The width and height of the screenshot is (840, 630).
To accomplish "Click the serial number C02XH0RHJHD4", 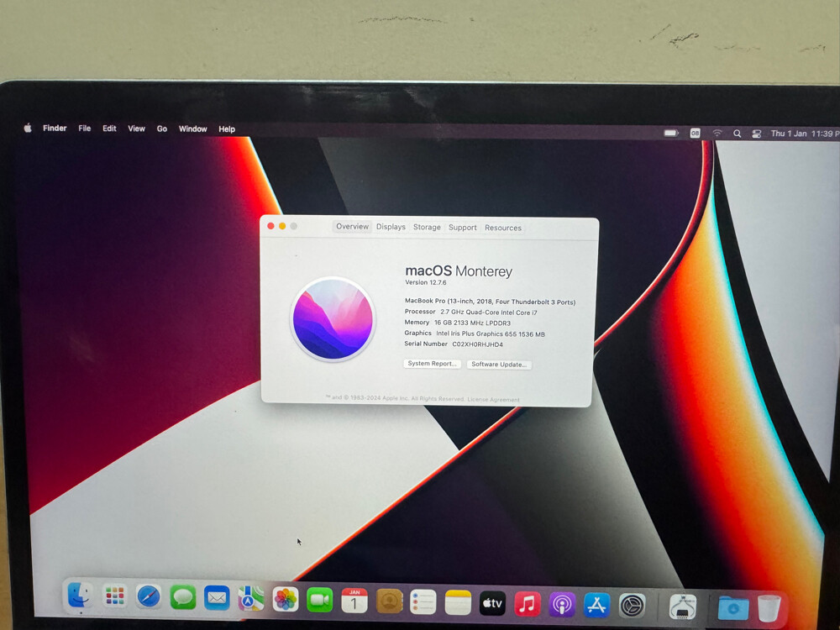I will tap(477, 344).
